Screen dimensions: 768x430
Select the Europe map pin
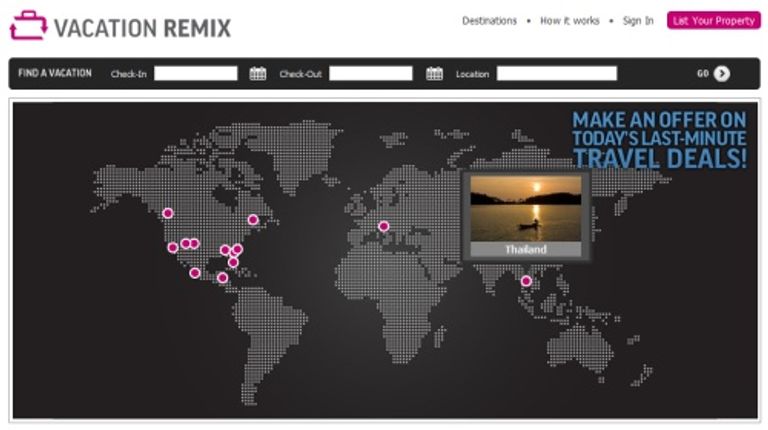pos(384,226)
